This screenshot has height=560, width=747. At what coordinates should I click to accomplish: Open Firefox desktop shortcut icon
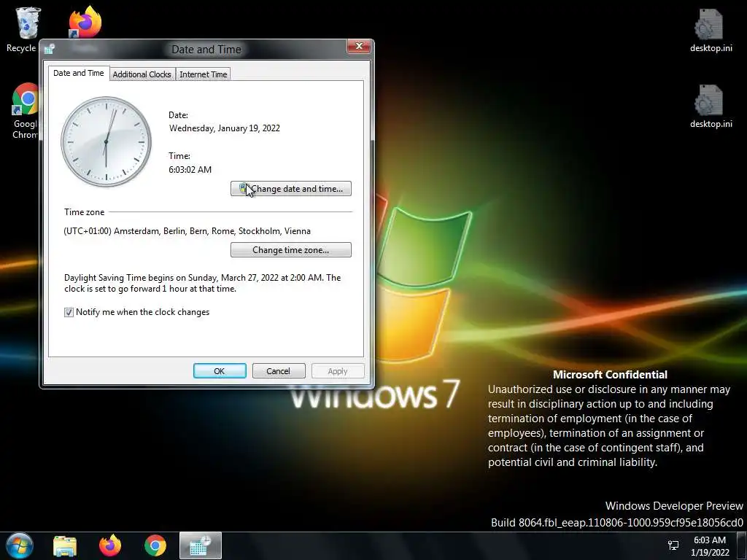point(85,22)
